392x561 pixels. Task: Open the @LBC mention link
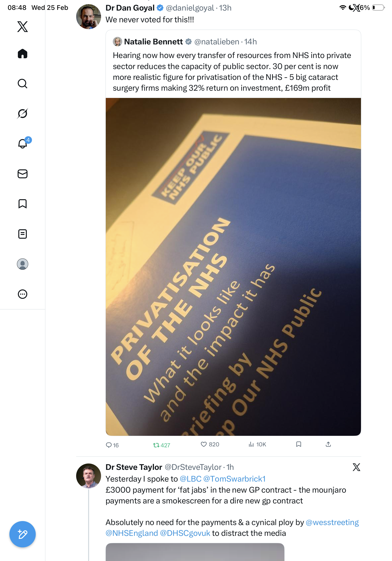[190, 479]
